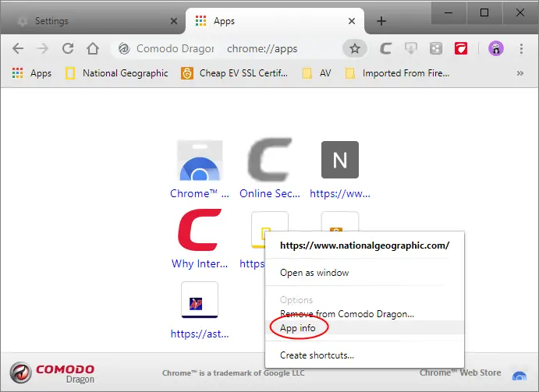Launch the Chrome Web Store app icon
Image resolution: width=539 pixels, height=392 pixels.
[x=200, y=160]
